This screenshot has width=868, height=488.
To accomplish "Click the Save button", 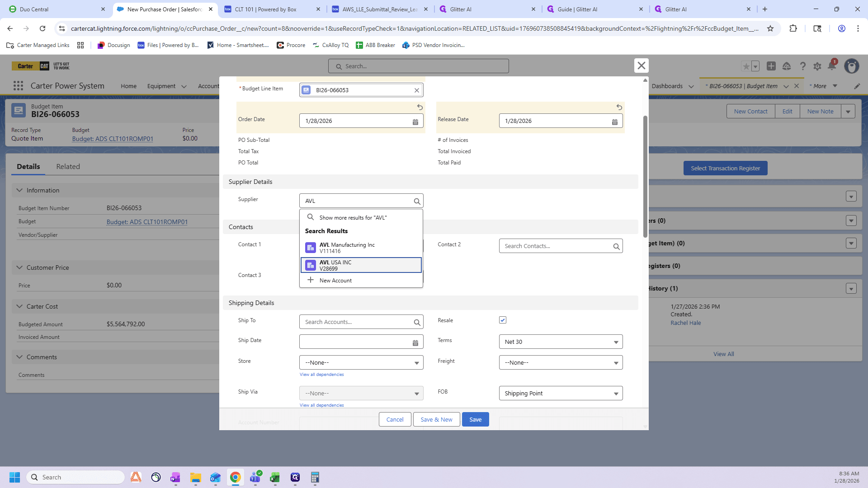I will point(475,419).
